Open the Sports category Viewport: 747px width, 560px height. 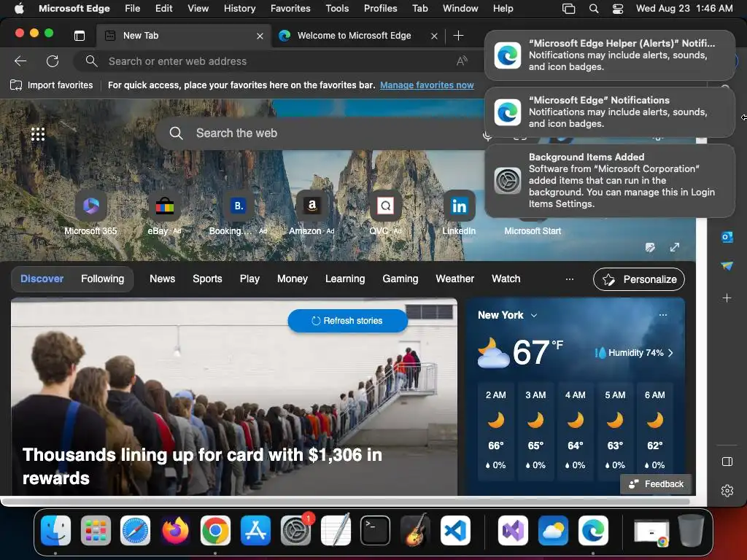point(207,279)
